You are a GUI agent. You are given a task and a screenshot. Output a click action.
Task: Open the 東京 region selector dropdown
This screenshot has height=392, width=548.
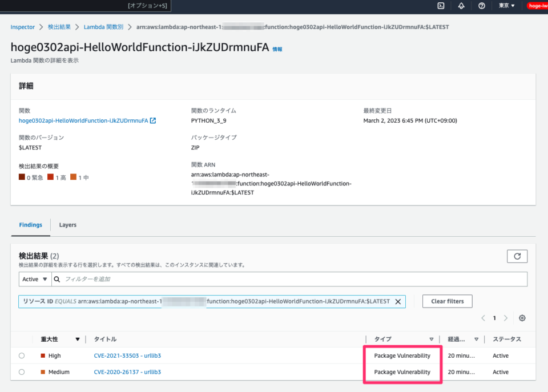click(506, 6)
